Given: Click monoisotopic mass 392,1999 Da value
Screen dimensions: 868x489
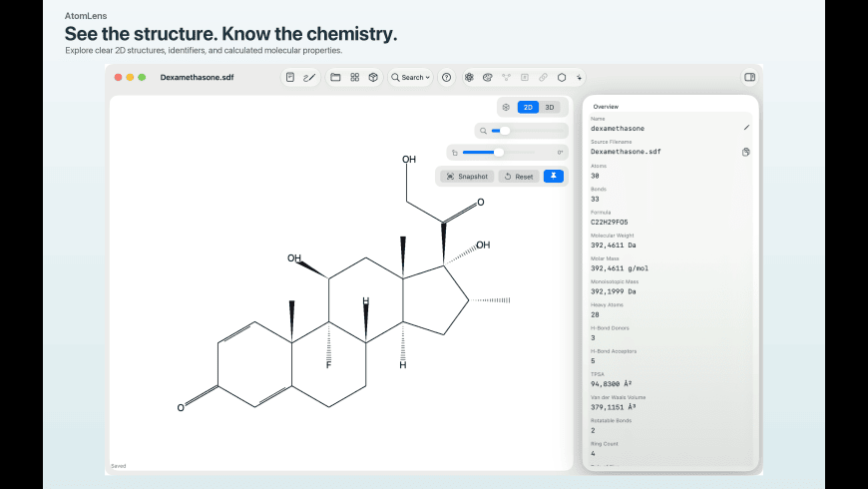Looking at the screenshot, I should pyautogui.click(x=614, y=291).
